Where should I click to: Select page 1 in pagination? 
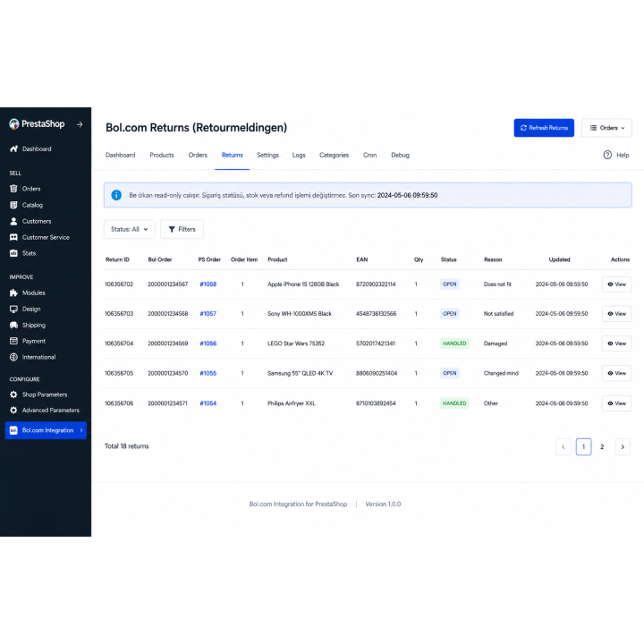(583, 447)
